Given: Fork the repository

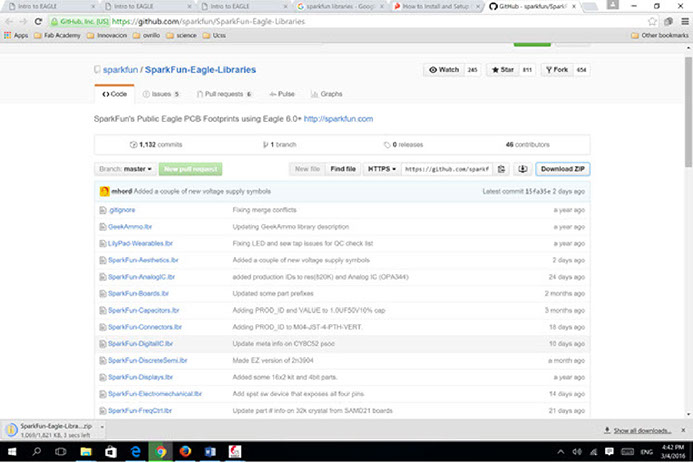Looking at the screenshot, I should (557, 70).
